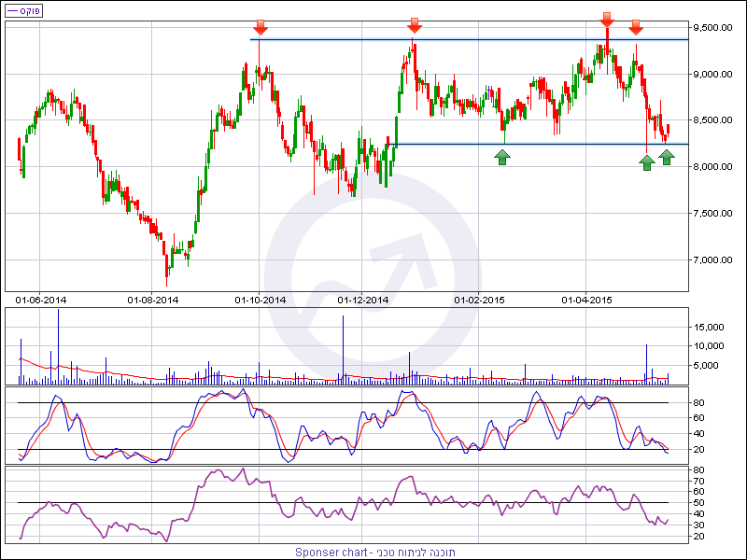Click the red down arrow above October 2014 peak

[x=259, y=25]
